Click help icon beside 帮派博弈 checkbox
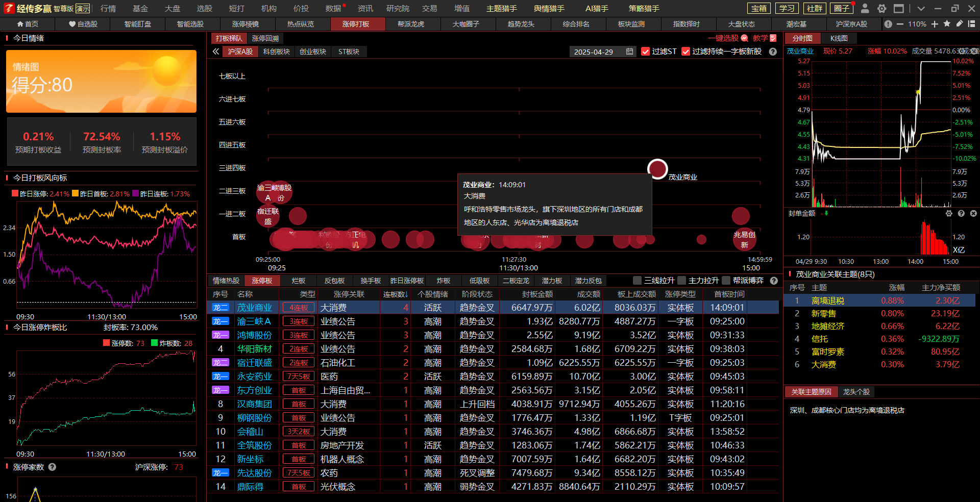The image size is (980, 502). pos(774,281)
